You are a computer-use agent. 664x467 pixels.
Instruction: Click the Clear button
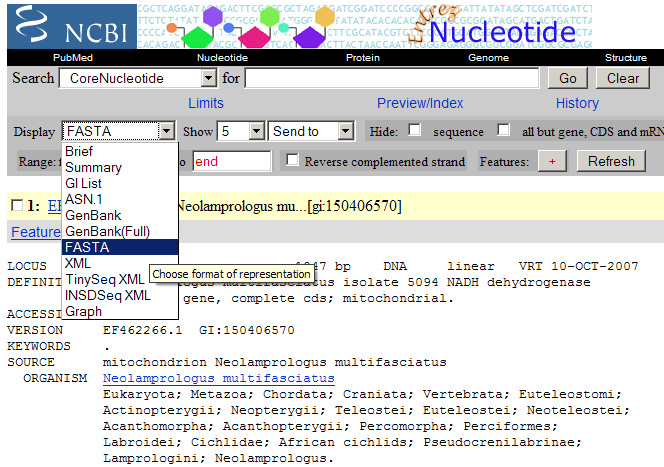(x=622, y=78)
